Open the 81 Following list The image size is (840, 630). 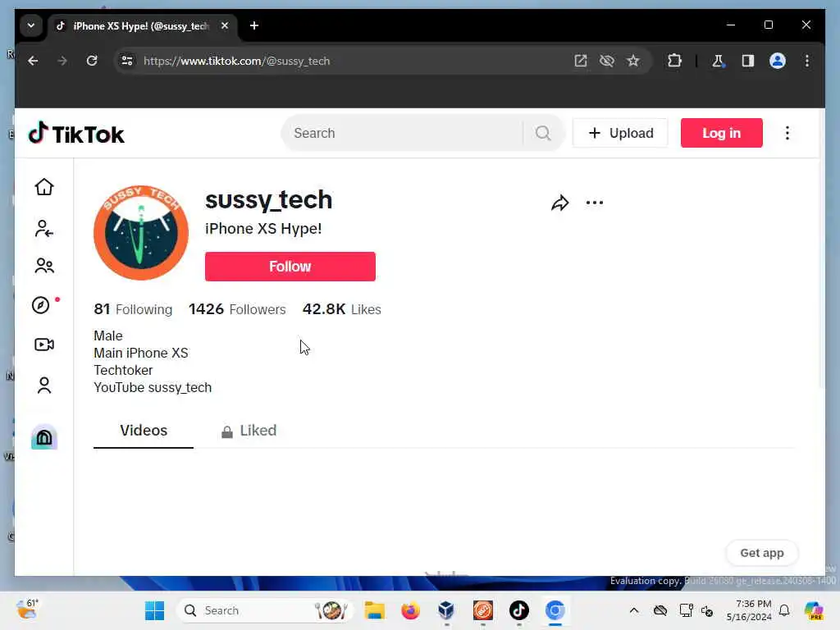[x=133, y=309]
